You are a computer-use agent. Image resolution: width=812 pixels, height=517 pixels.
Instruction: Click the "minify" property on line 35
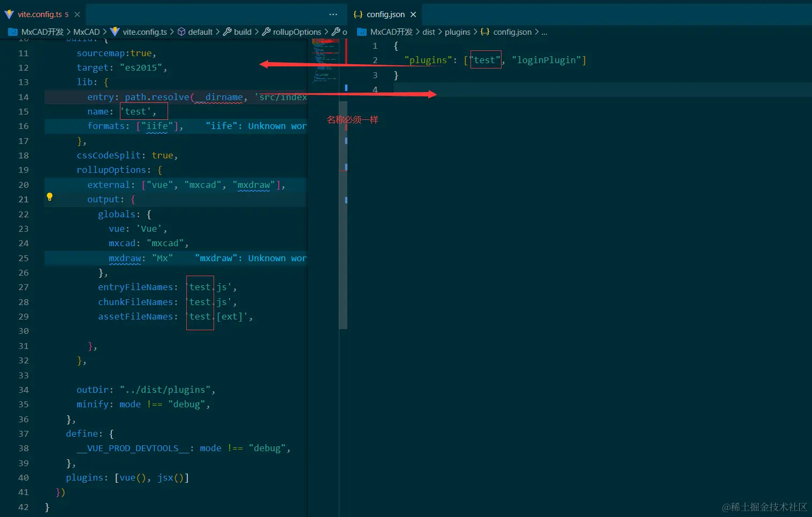click(x=93, y=404)
